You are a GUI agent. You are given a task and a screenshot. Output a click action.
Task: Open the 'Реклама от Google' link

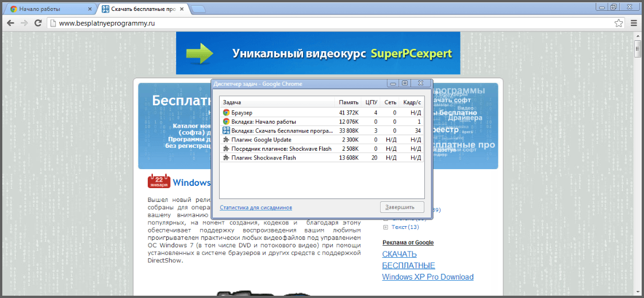coord(408,243)
